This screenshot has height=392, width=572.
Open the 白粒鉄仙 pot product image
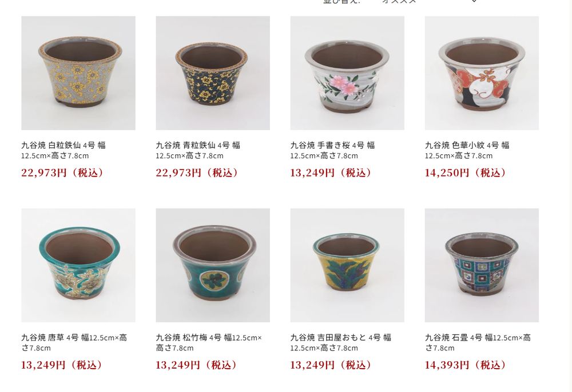(x=78, y=73)
